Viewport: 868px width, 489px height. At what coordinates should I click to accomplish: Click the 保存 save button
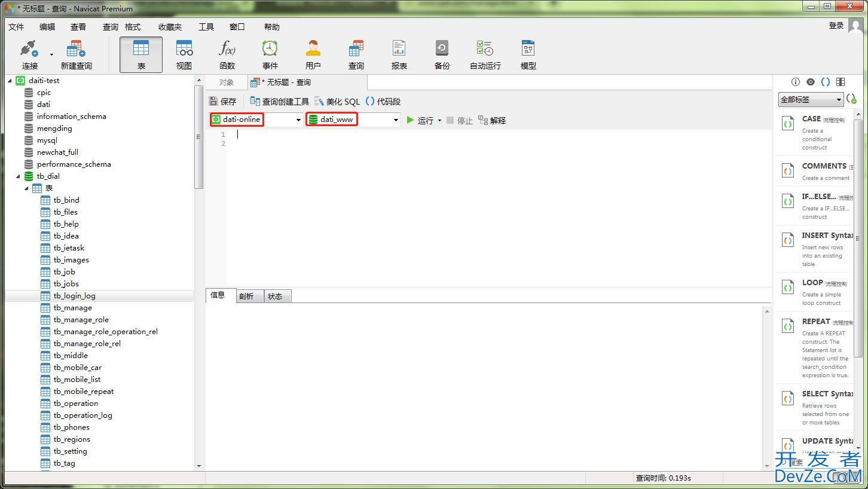point(222,102)
